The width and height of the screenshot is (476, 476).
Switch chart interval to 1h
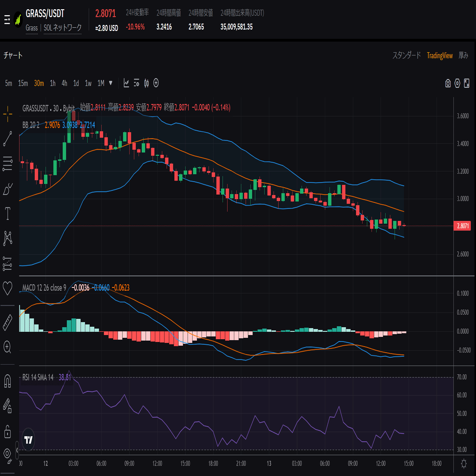54,83
